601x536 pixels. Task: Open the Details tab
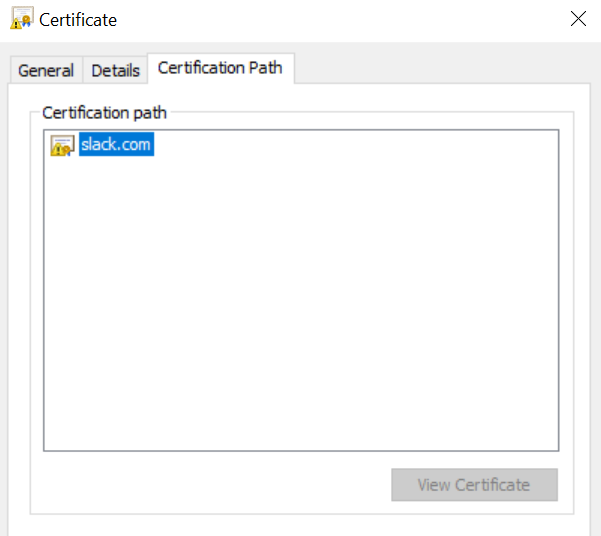[115, 70]
